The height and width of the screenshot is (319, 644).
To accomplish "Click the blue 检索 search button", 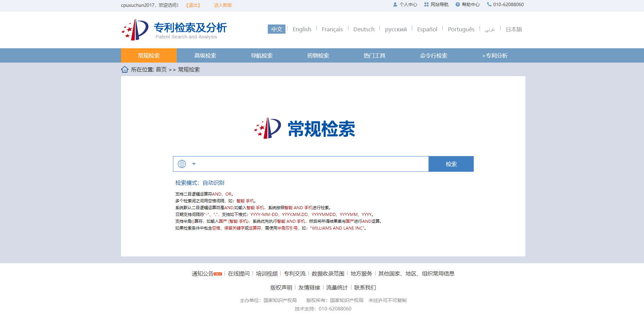I will [451, 164].
